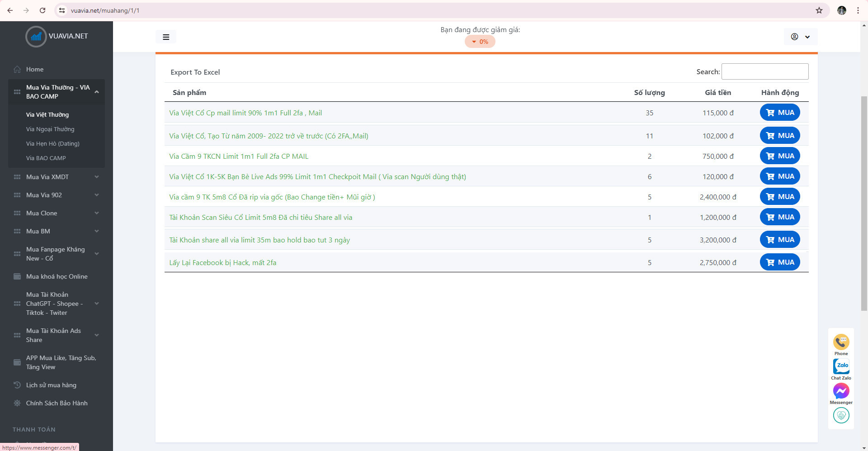Click MUA for Tài Khoản share all via limit 35m
This screenshot has height=451, width=868.
coord(780,240)
